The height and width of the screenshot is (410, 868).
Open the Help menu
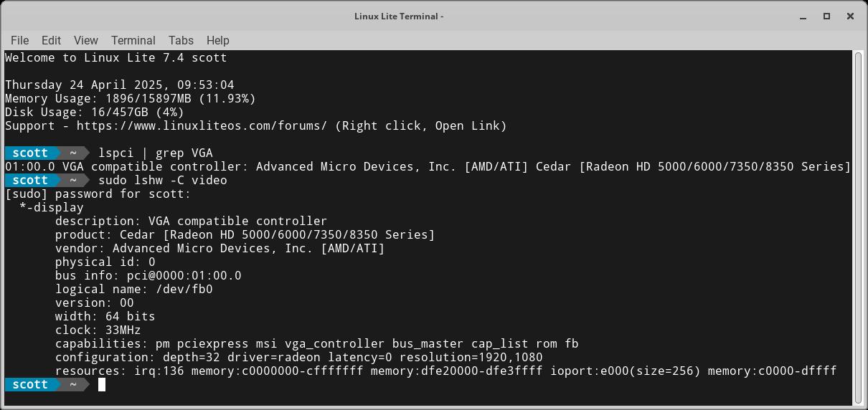point(217,40)
